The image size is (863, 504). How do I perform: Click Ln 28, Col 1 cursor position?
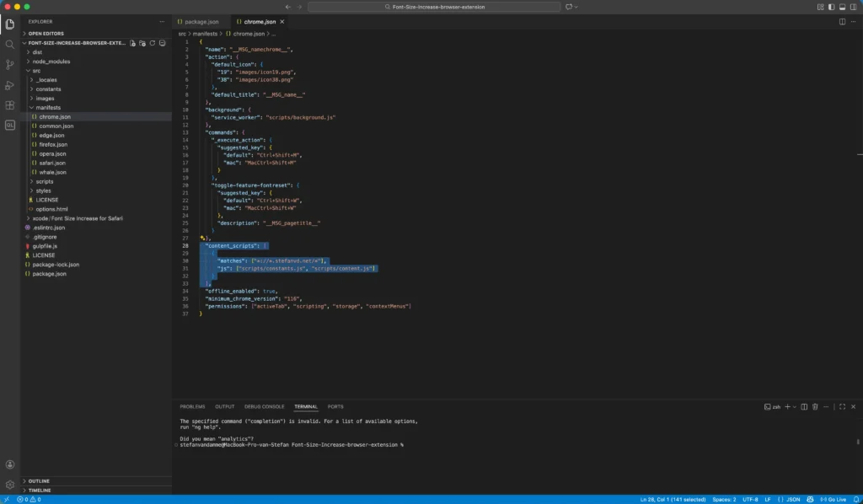pos(673,500)
